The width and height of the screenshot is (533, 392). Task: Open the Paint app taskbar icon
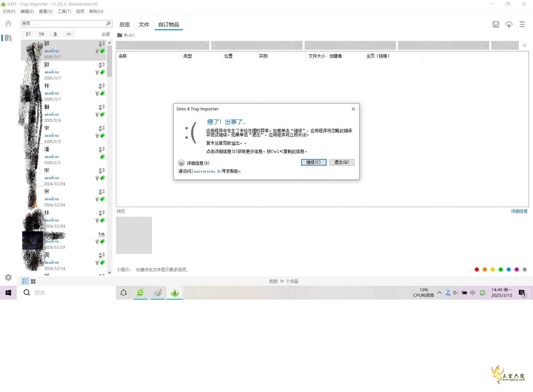click(158, 293)
